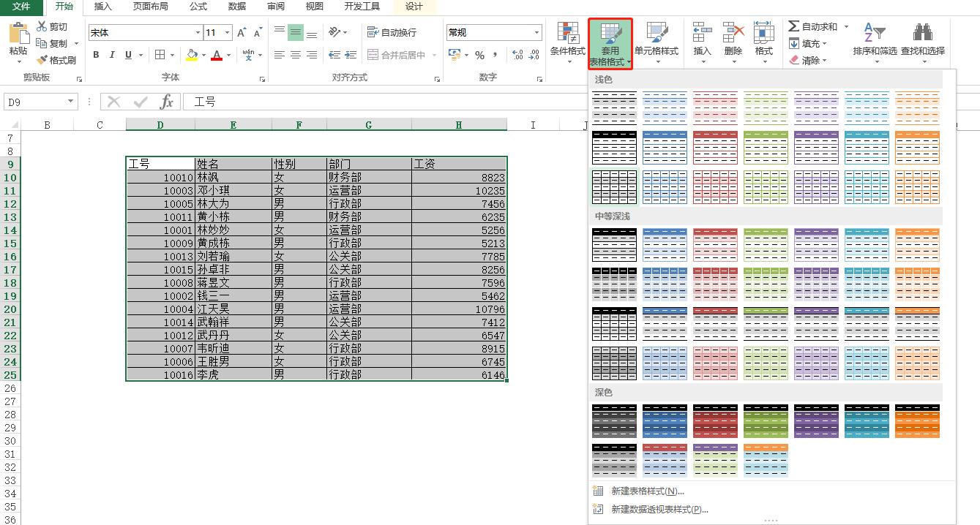Viewport: 980px width, 525px height.
Task: Toggle Underline formatting
Action: click(129, 55)
